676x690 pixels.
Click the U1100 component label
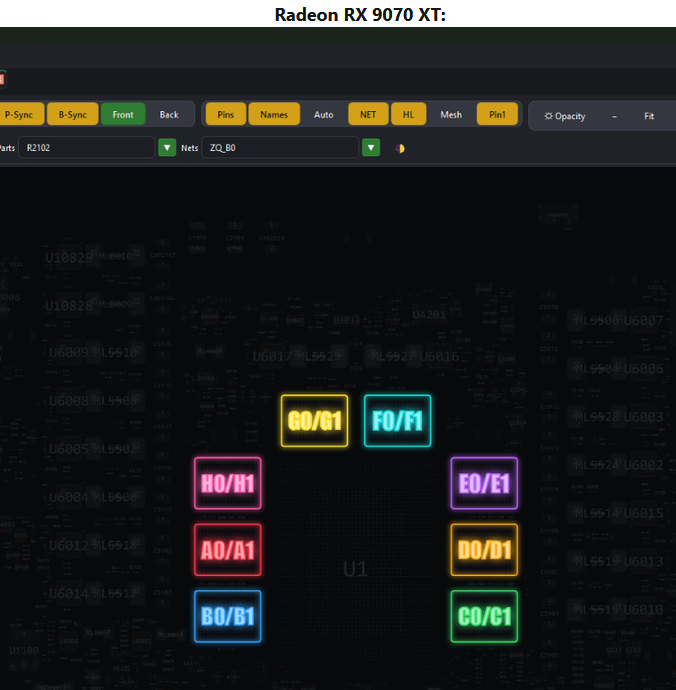(x=24, y=650)
